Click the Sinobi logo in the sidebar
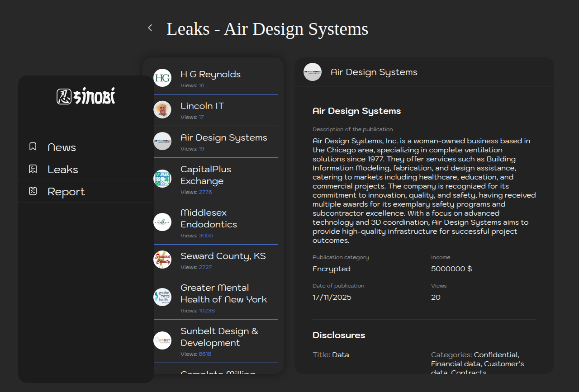This screenshot has width=579, height=392. click(x=86, y=96)
